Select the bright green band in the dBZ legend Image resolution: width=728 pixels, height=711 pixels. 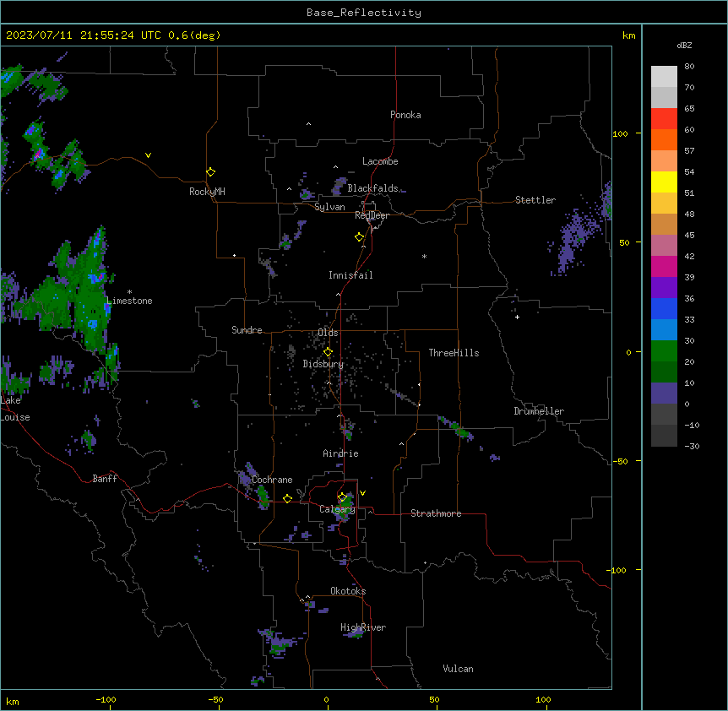tap(664, 351)
